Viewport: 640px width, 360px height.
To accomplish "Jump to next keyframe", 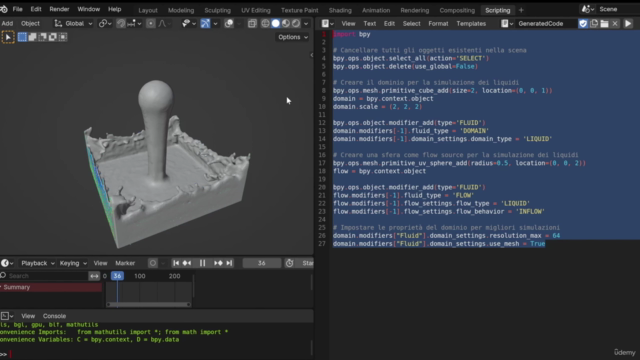I will [x=218, y=263].
